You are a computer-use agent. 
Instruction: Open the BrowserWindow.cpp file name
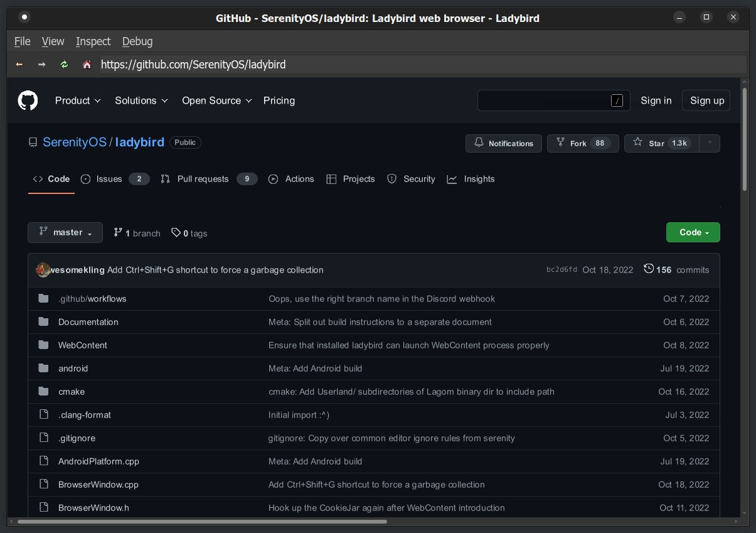click(98, 484)
